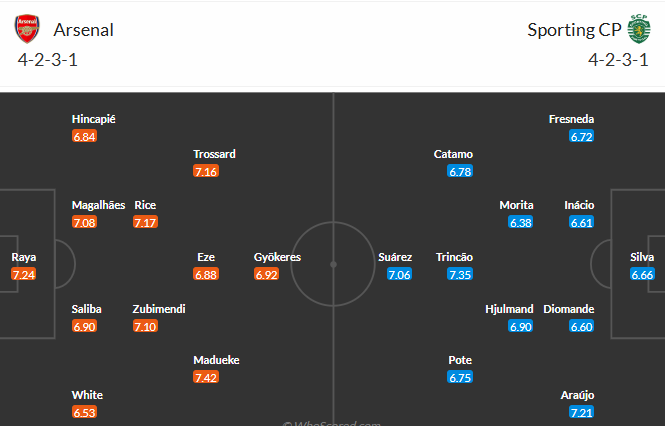
Task: Open the Sporting CP team name link
Action: click(x=574, y=30)
